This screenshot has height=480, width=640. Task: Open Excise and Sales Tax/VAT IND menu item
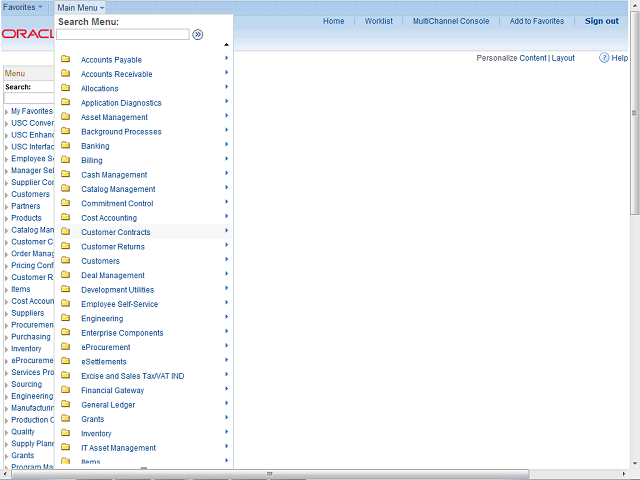133,376
